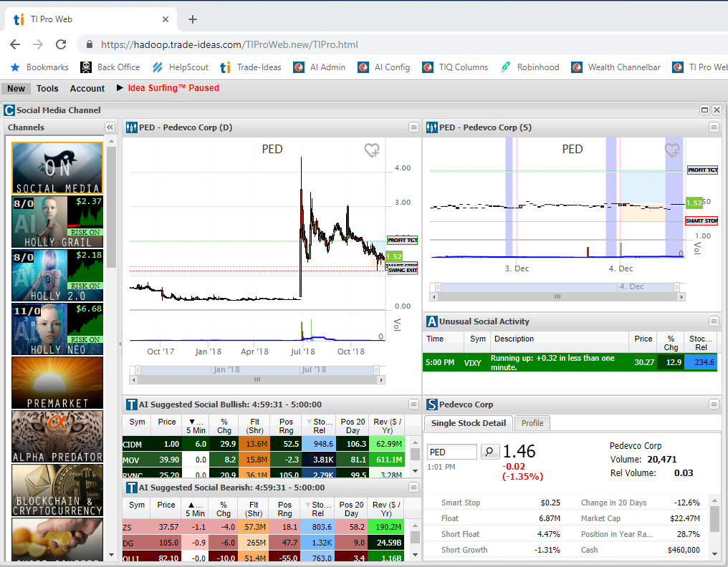Select the DG row in Bearish table

point(263,543)
